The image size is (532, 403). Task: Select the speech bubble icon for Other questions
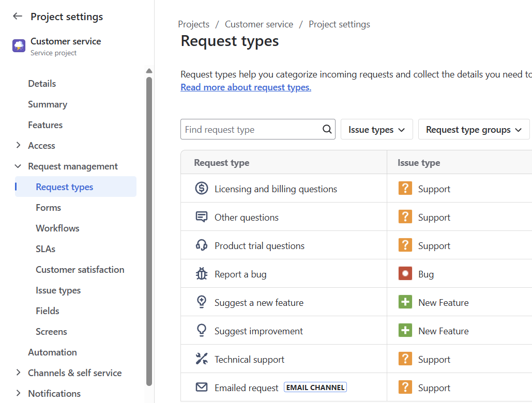click(202, 217)
